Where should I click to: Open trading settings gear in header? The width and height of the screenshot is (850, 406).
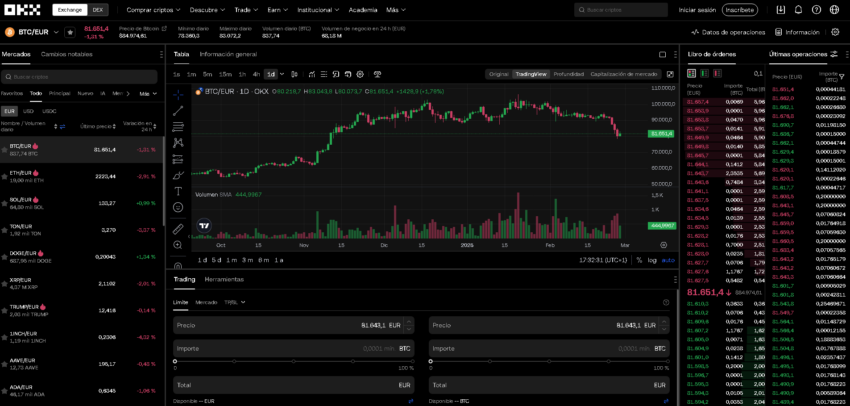click(x=835, y=32)
